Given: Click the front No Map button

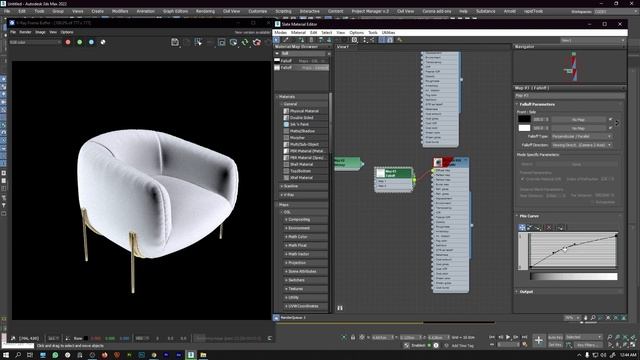Looking at the screenshot, I should 578,119.
